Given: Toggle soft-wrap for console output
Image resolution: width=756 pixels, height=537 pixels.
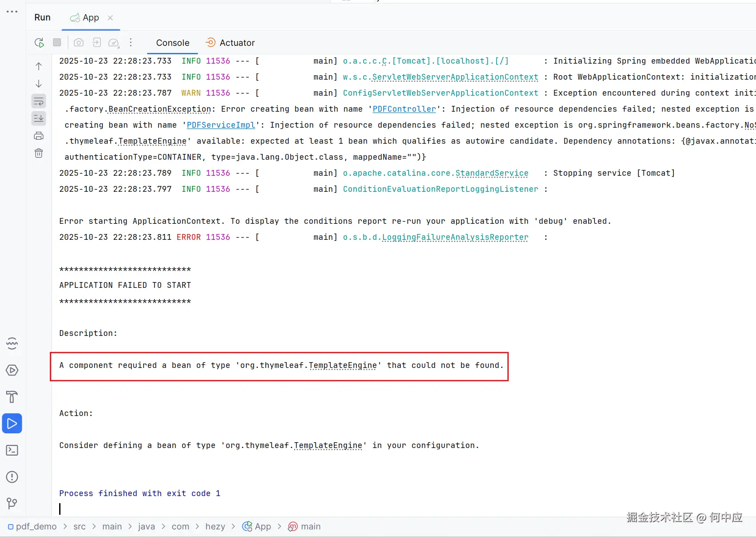Looking at the screenshot, I should click(39, 101).
